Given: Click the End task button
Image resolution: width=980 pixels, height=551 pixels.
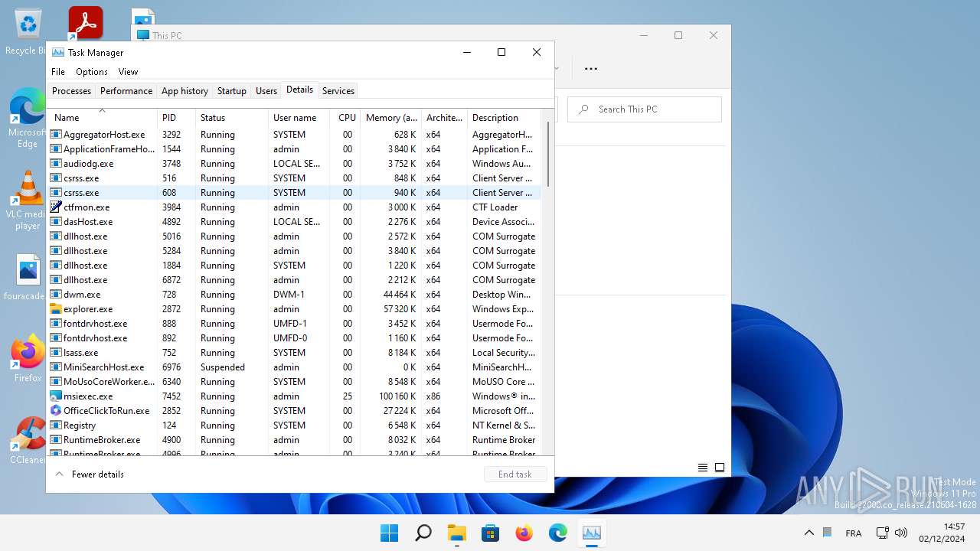Looking at the screenshot, I should pyautogui.click(x=515, y=474).
